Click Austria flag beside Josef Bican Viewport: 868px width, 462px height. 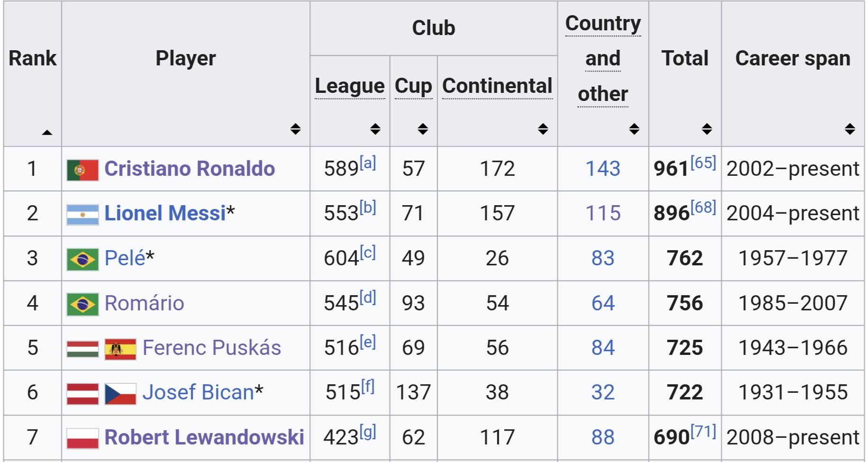[x=82, y=393]
